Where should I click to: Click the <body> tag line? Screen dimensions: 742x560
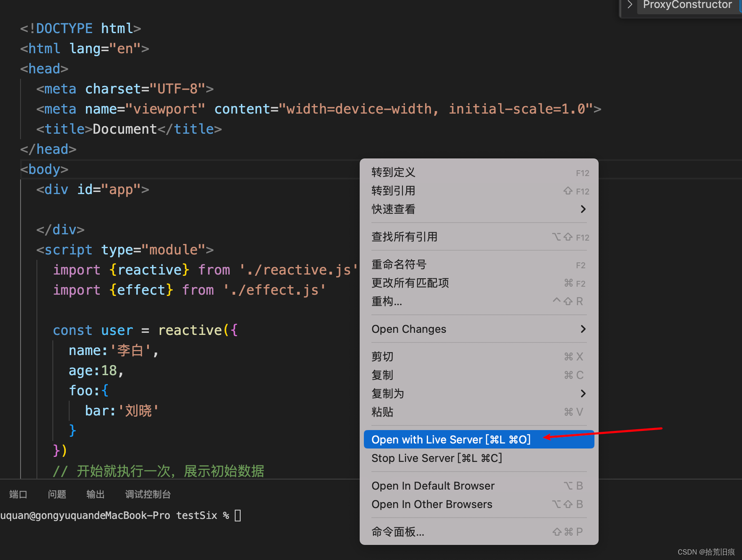coord(44,169)
